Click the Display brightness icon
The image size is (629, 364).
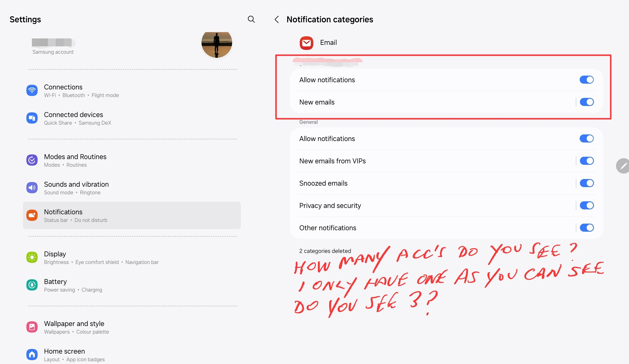[32, 257]
